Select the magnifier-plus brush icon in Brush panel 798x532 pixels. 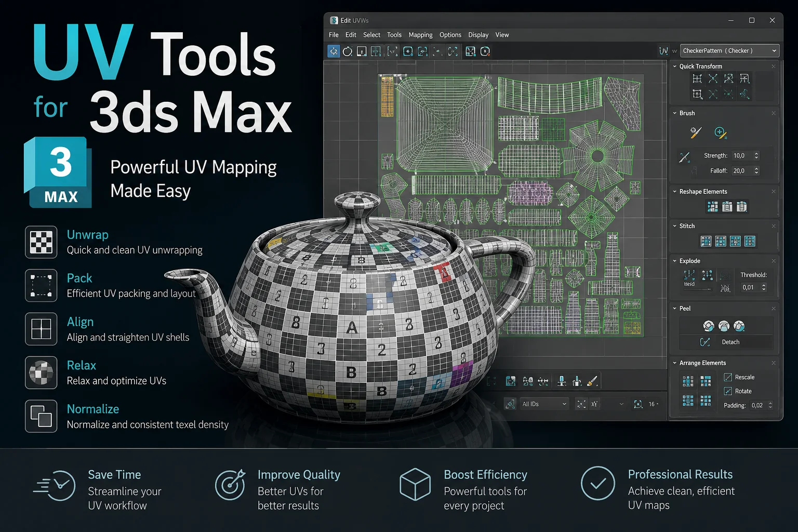tap(720, 132)
